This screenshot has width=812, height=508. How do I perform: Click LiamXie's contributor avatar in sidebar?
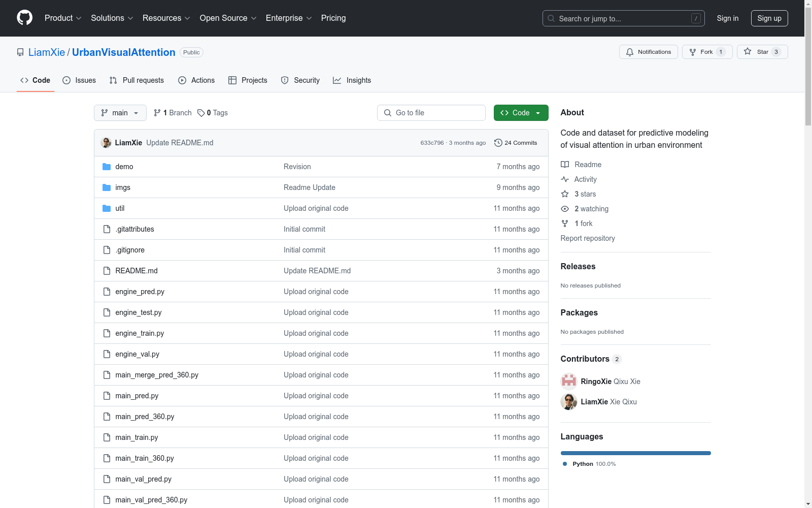click(569, 402)
